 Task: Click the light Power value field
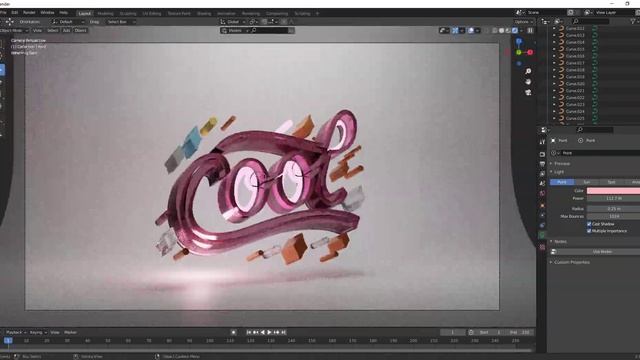613,198
